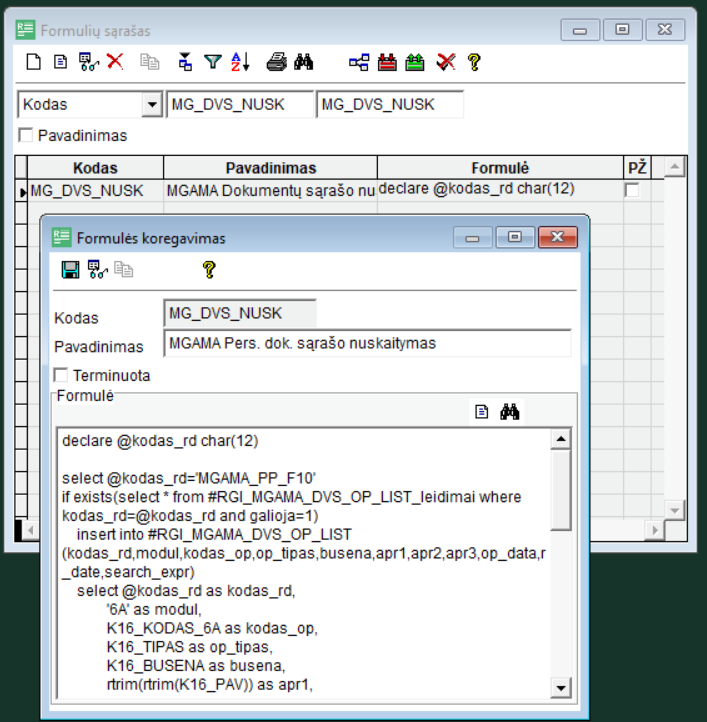Click the yellow help question mark in editor
The width and height of the screenshot is (707, 722).
coord(209,269)
